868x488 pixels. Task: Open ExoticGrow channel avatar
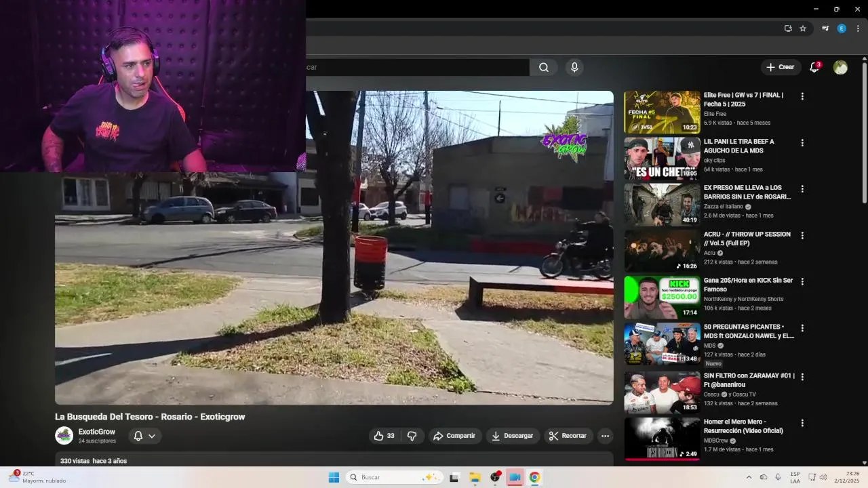[x=64, y=436]
